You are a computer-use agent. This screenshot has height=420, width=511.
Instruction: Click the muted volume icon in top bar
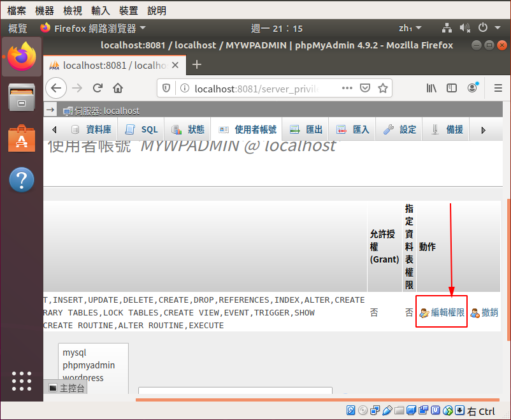coord(465,28)
